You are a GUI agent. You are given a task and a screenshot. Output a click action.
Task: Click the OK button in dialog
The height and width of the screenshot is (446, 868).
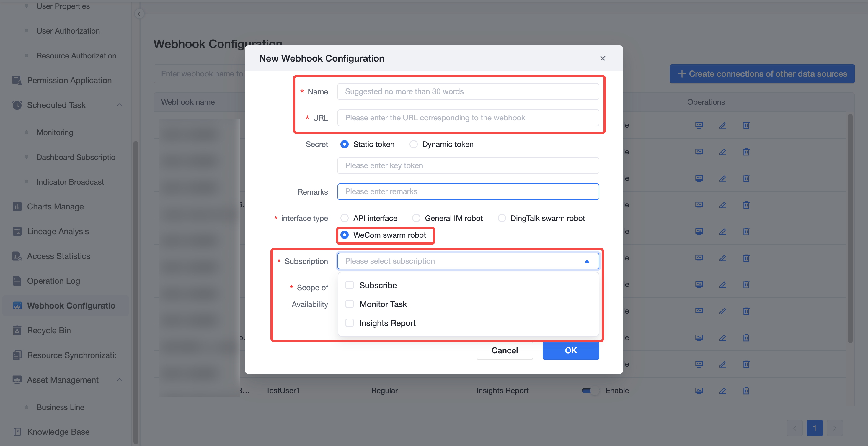(570, 350)
